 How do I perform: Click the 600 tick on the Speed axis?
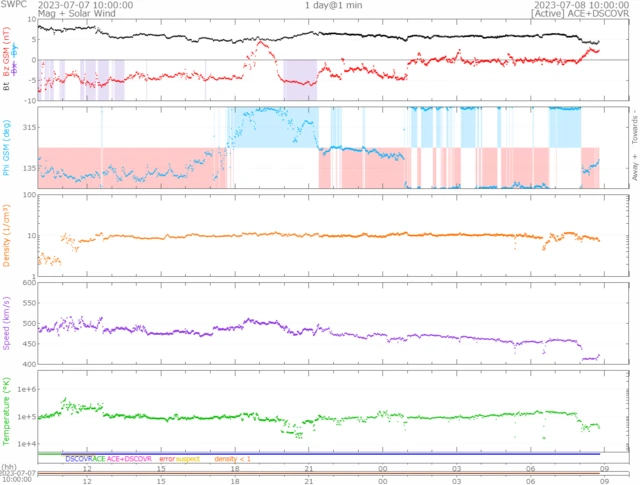point(29,283)
